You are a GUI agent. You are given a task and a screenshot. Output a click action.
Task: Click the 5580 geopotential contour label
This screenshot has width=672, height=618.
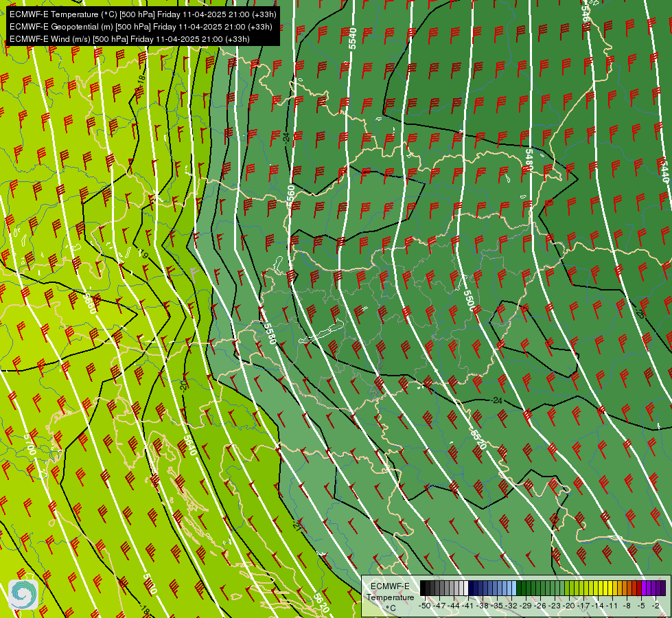(270, 333)
